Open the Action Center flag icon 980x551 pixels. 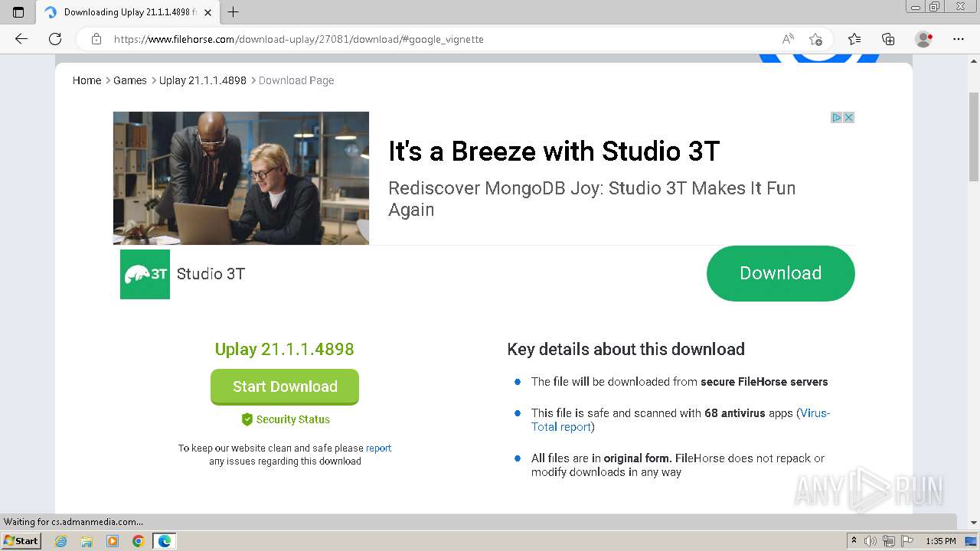pos(907,541)
